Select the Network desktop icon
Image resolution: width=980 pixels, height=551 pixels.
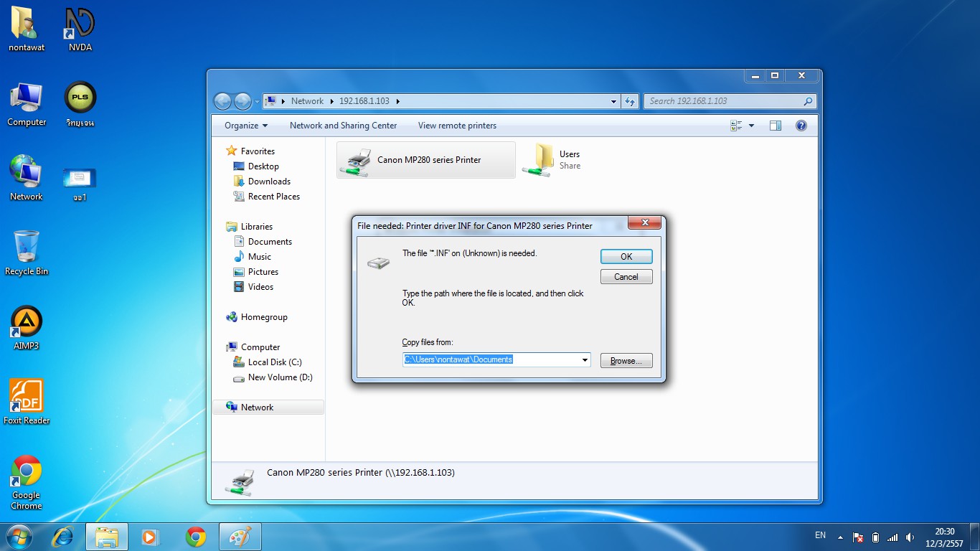point(27,178)
